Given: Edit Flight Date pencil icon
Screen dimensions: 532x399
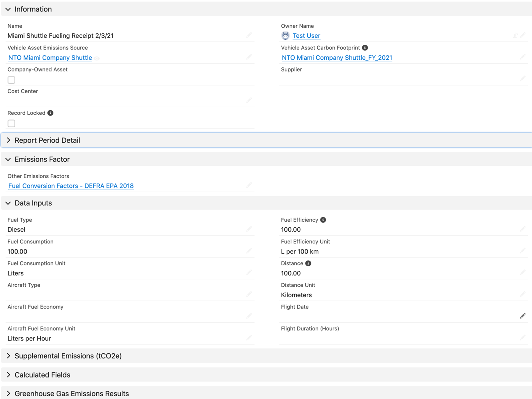Looking at the screenshot, I should click(522, 316).
